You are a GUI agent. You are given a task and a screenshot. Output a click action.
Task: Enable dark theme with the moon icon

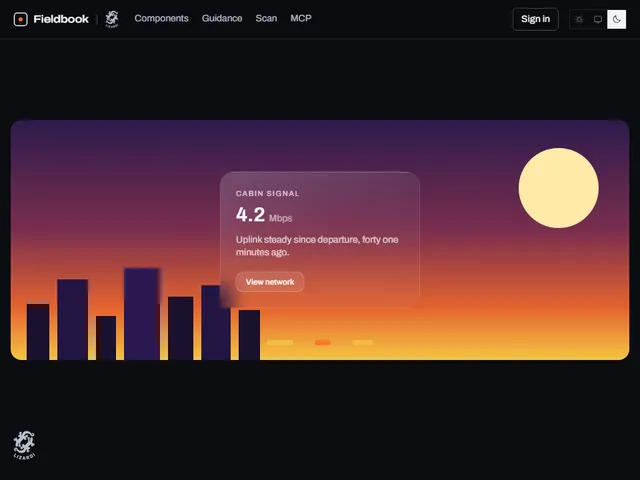[x=616, y=19]
